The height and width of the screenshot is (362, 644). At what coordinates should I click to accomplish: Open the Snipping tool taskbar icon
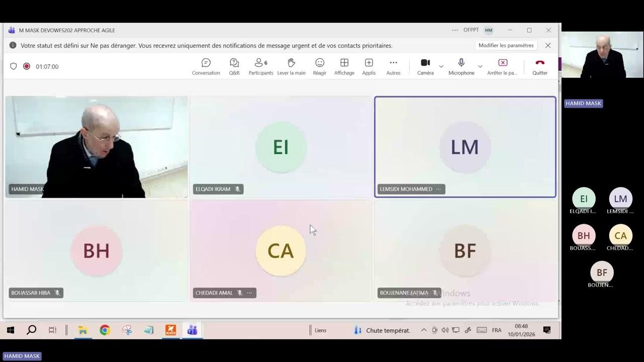click(x=127, y=330)
